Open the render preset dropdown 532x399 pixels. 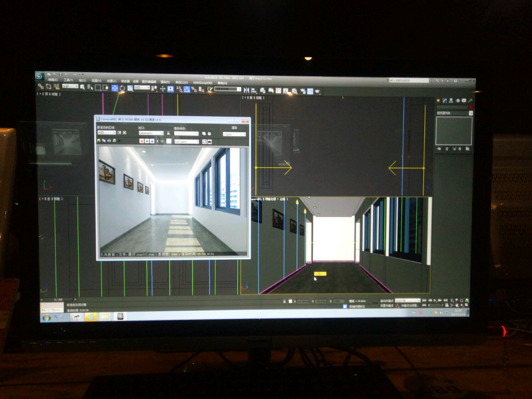186,134
